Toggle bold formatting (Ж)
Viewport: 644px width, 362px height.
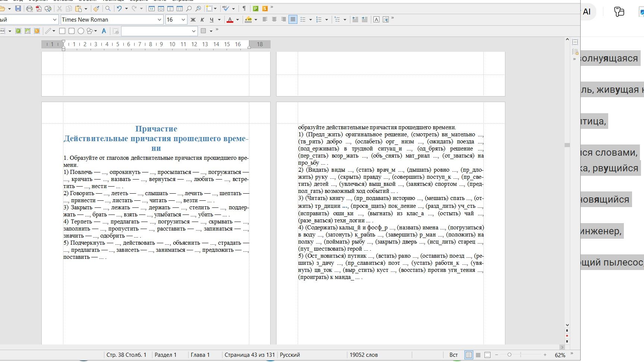(x=193, y=20)
